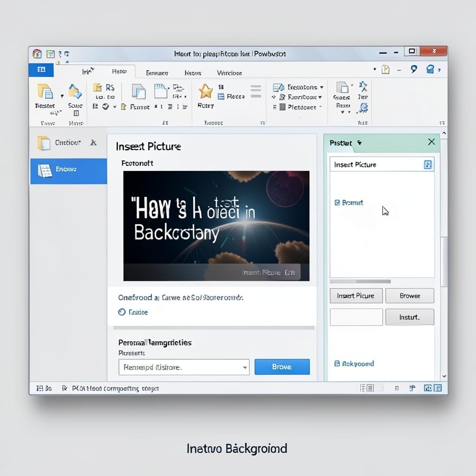The height and width of the screenshot is (476, 476).
Task: Expand the RuoriDosie dropdown in ribbon
Action: pos(320,97)
